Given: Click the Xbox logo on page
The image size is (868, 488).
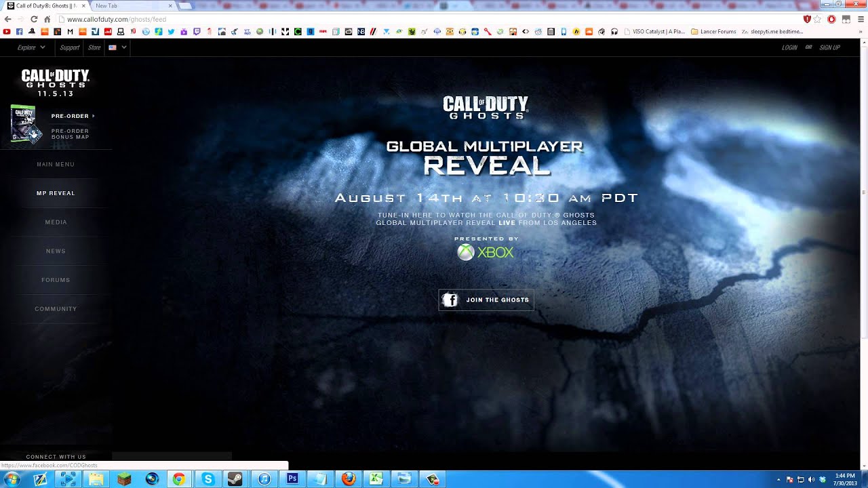Looking at the screenshot, I should (x=486, y=252).
